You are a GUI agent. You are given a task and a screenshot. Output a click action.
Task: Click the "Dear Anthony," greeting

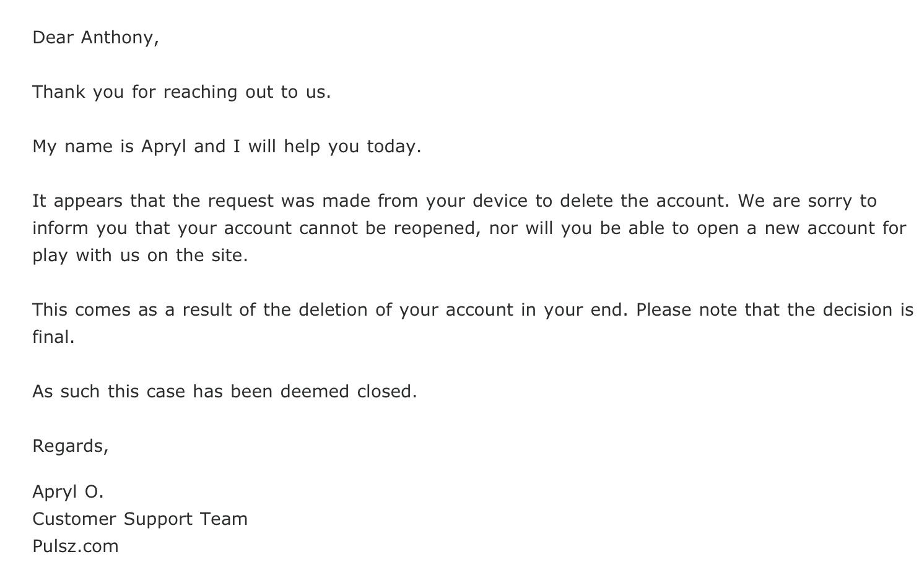tap(95, 38)
